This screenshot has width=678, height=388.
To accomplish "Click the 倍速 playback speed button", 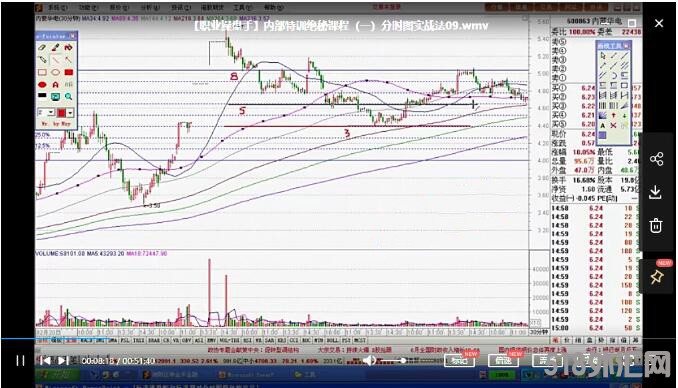I will (503, 360).
